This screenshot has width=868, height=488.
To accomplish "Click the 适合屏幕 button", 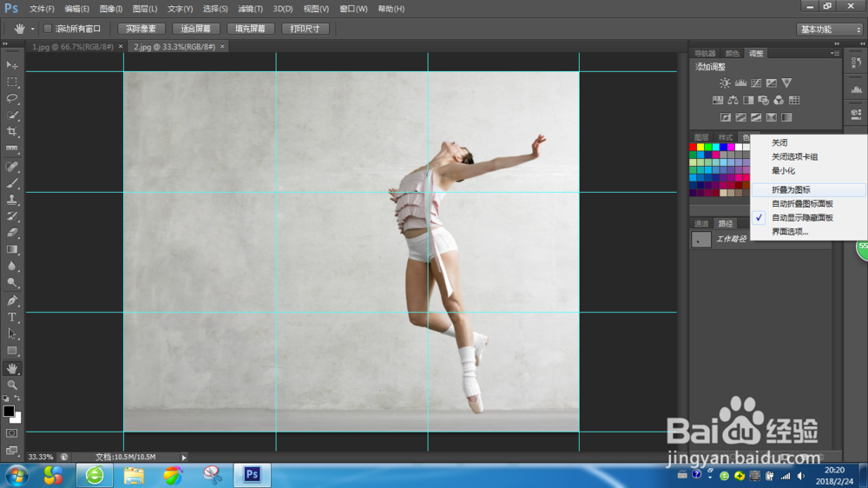I will 196,29.
